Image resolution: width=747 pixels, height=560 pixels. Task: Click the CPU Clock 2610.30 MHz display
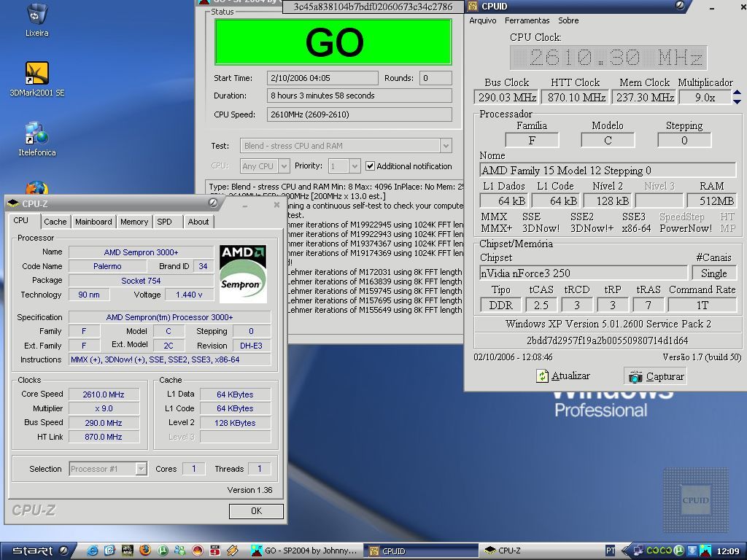click(608, 58)
